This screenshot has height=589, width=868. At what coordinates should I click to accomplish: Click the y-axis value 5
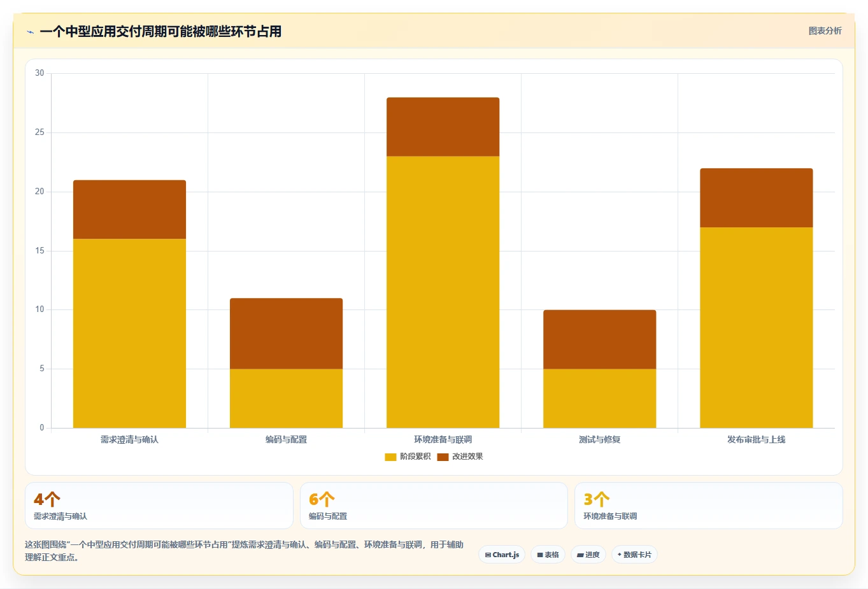tap(42, 369)
